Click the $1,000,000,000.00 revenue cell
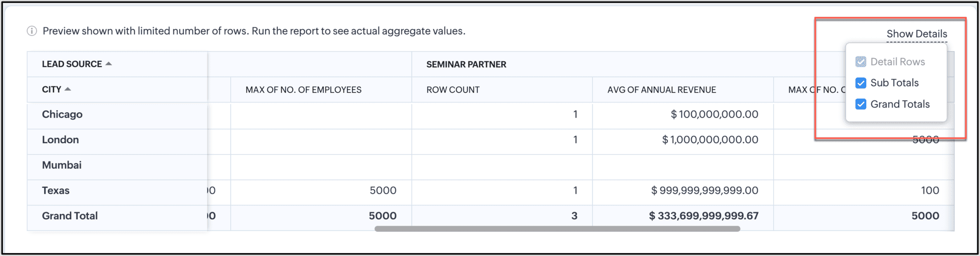The width and height of the screenshot is (980, 256). (710, 140)
